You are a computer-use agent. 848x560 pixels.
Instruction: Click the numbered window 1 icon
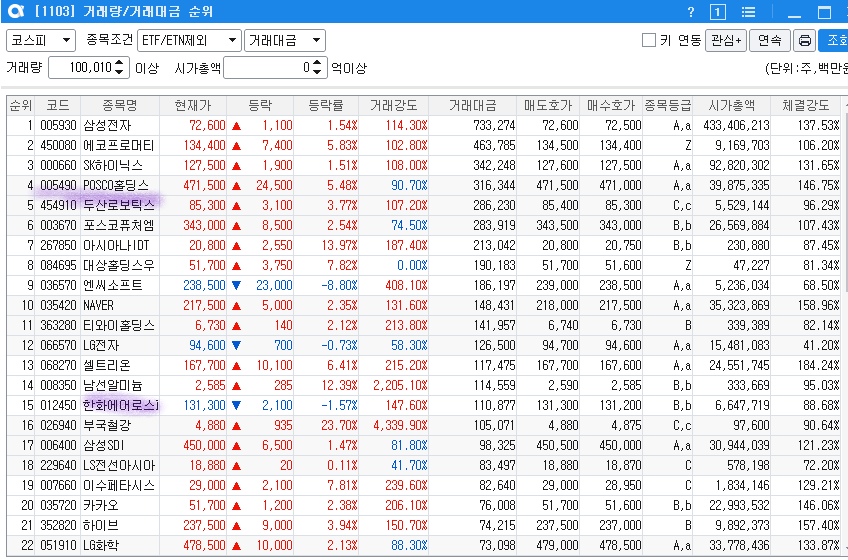point(717,12)
